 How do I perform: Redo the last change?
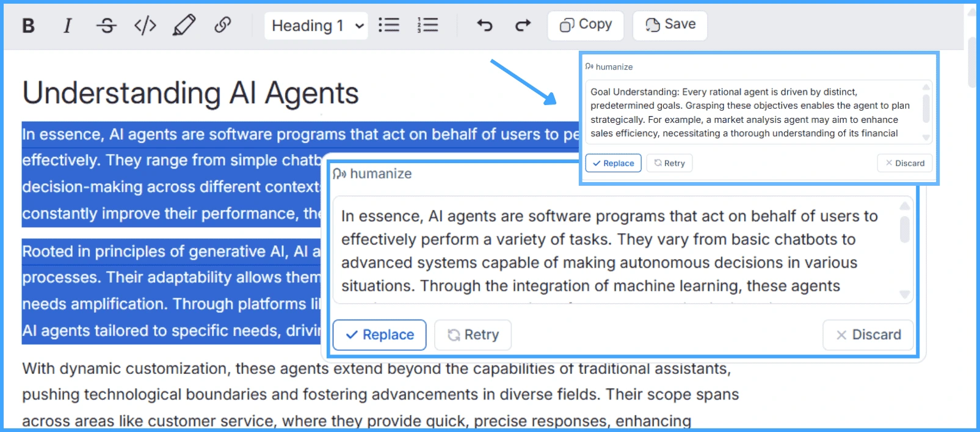click(x=523, y=25)
